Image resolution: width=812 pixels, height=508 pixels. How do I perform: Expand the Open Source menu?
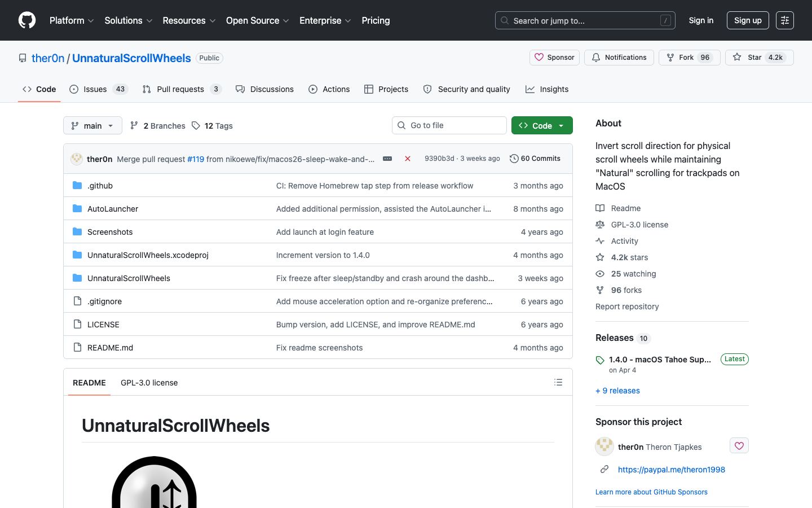258,20
